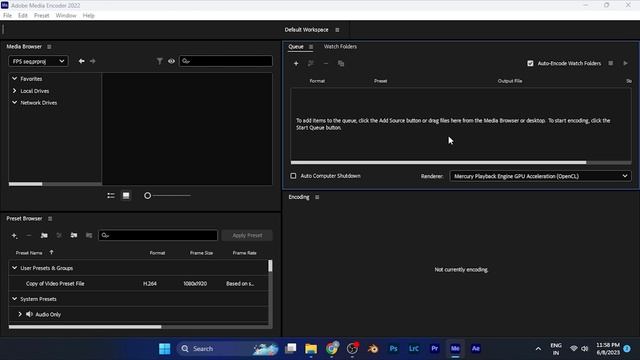Click the Queue horizontal scrollbar
Screen dimensions: 640x360
point(438,162)
